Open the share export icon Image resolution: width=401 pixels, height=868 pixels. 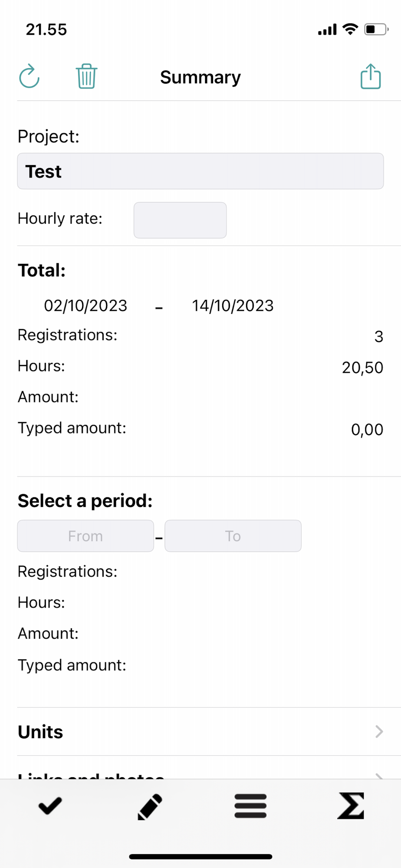click(371, 76)
